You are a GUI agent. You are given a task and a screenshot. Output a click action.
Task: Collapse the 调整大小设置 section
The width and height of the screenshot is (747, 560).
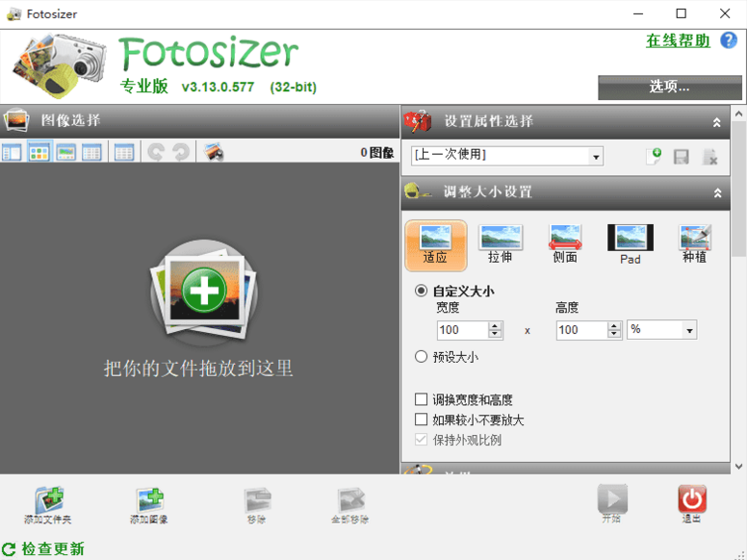coord(717,192)
